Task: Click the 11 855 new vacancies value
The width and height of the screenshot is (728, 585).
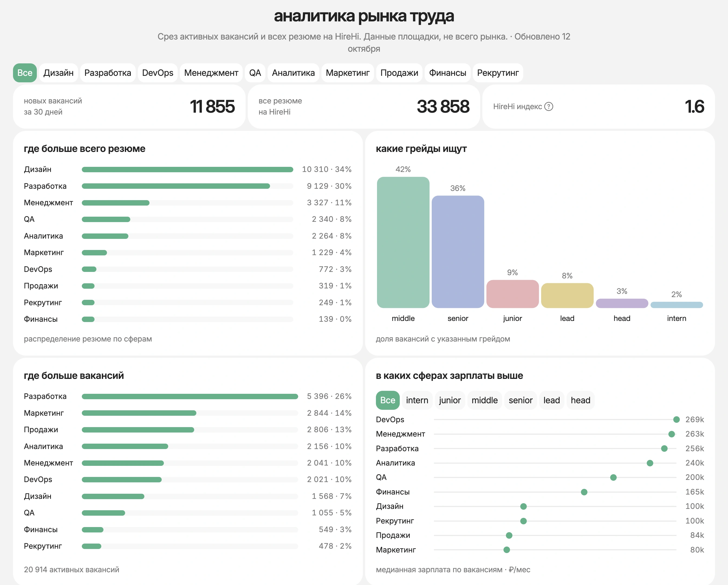Action: (x=212, y=106)
